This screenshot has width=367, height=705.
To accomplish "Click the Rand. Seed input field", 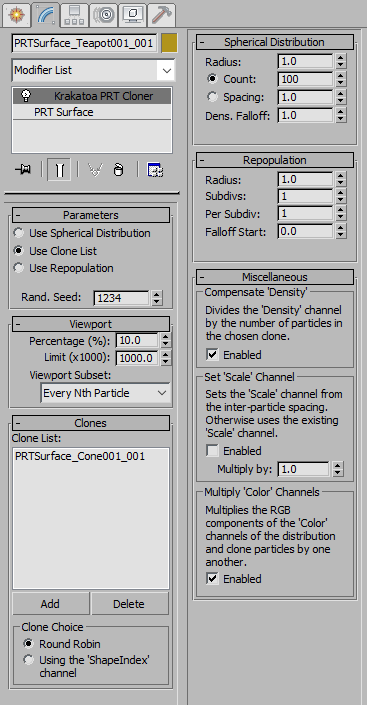I will [121, 298].
